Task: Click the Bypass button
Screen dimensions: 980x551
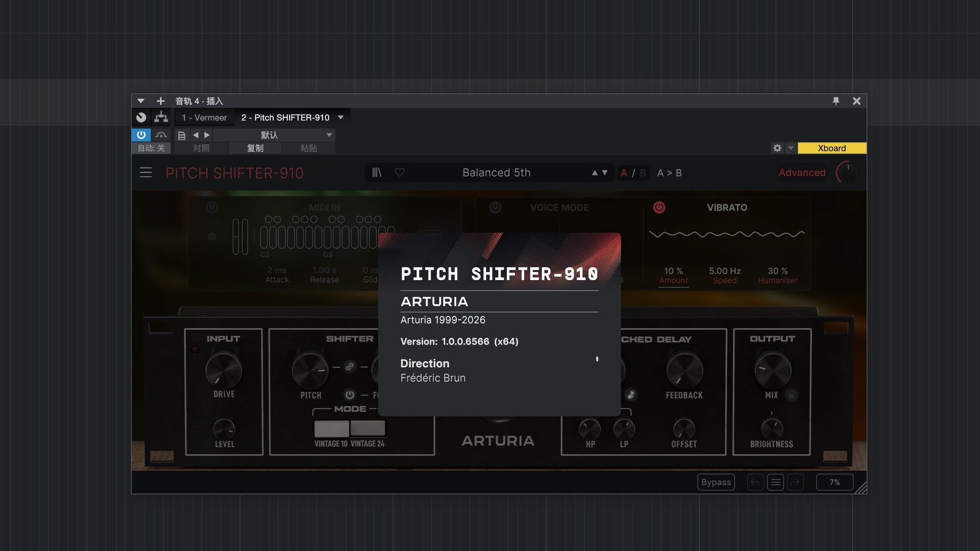Action: coord(716,482)
